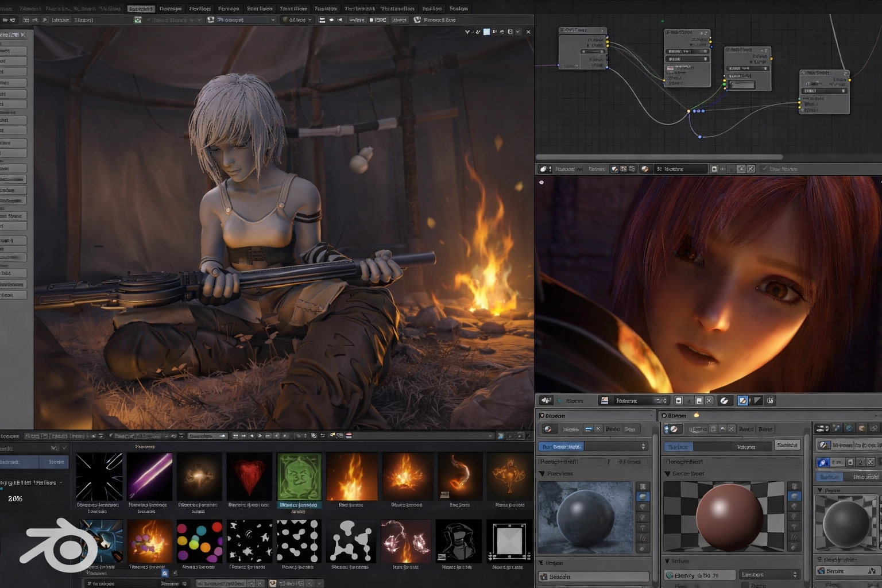The width and height of the screenshot is (882, 588).
Task: Select the highlighted workspace tab in the top bar
Action: click(141, 9)
